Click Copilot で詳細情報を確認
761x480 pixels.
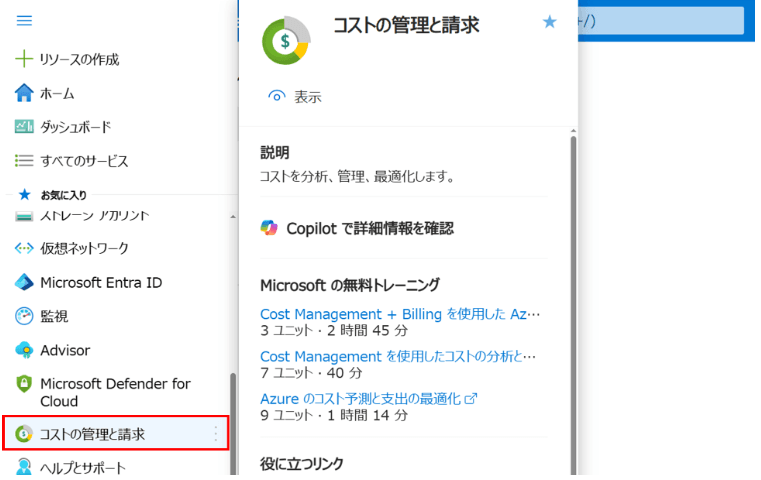point(357,228)
